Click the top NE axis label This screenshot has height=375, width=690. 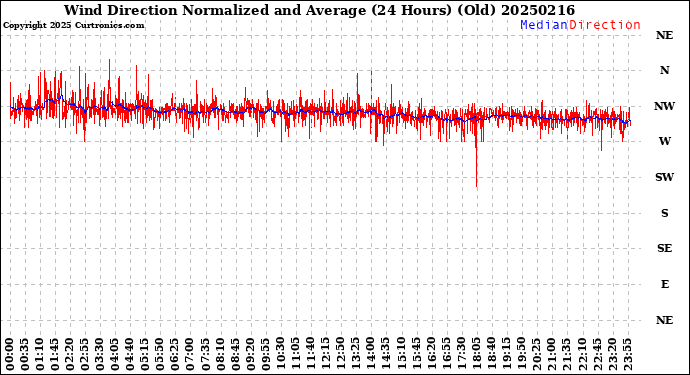tap(664, 35)
